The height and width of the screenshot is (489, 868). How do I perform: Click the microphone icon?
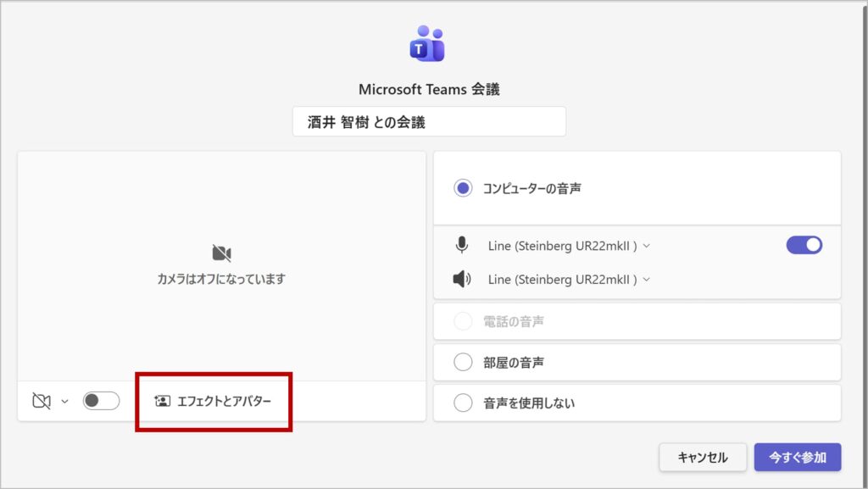(462, 245)
